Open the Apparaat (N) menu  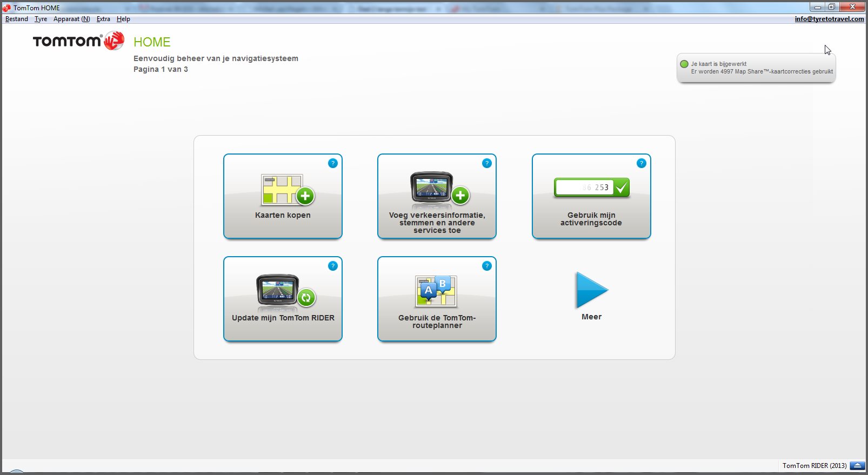coord(71,19)
